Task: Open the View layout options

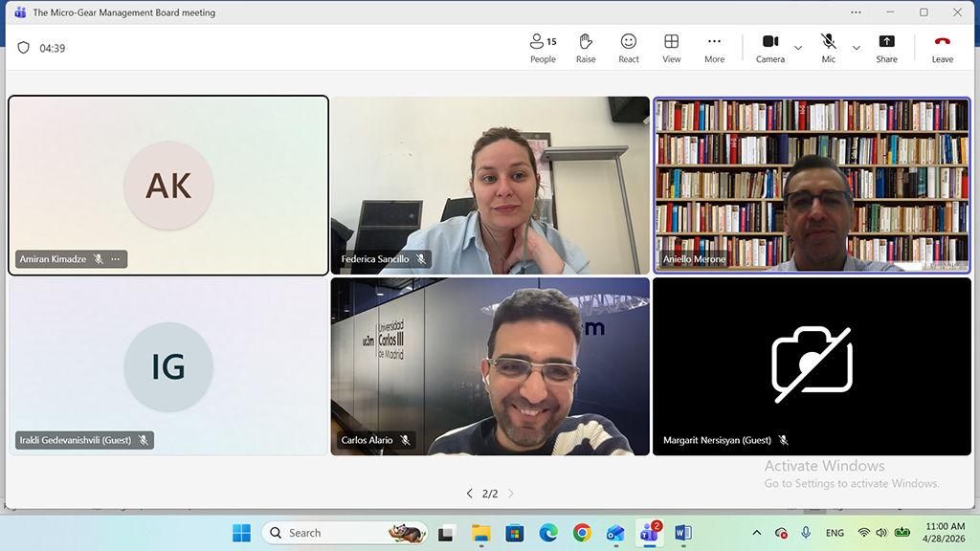Action: (672, 48)
